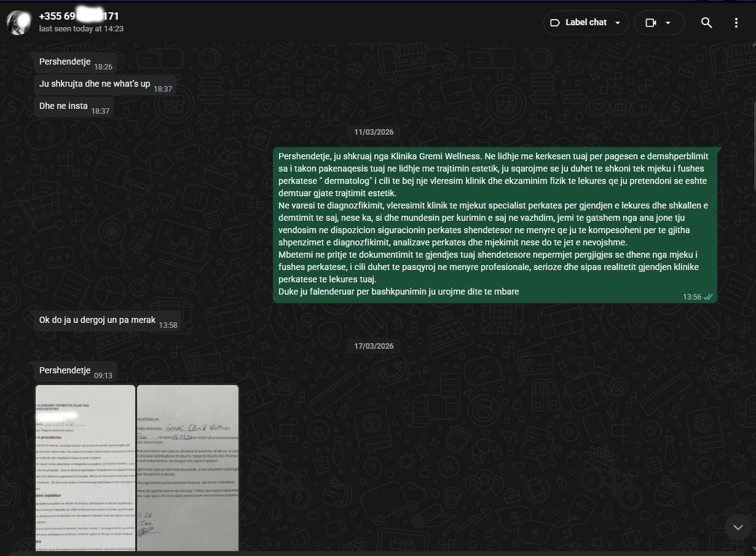Click the 11/03/2026 date divider
756x556 pixels.
pos(374,132)
